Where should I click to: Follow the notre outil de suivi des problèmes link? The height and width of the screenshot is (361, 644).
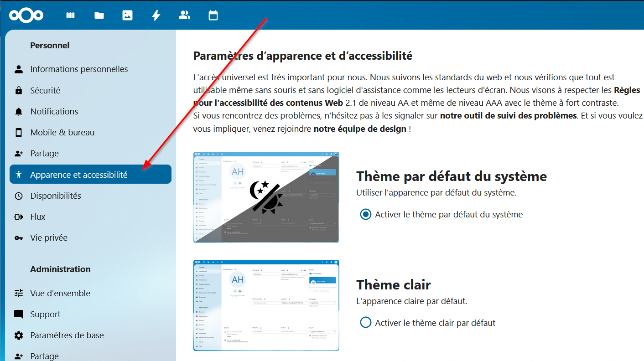[x=508, y=116]
